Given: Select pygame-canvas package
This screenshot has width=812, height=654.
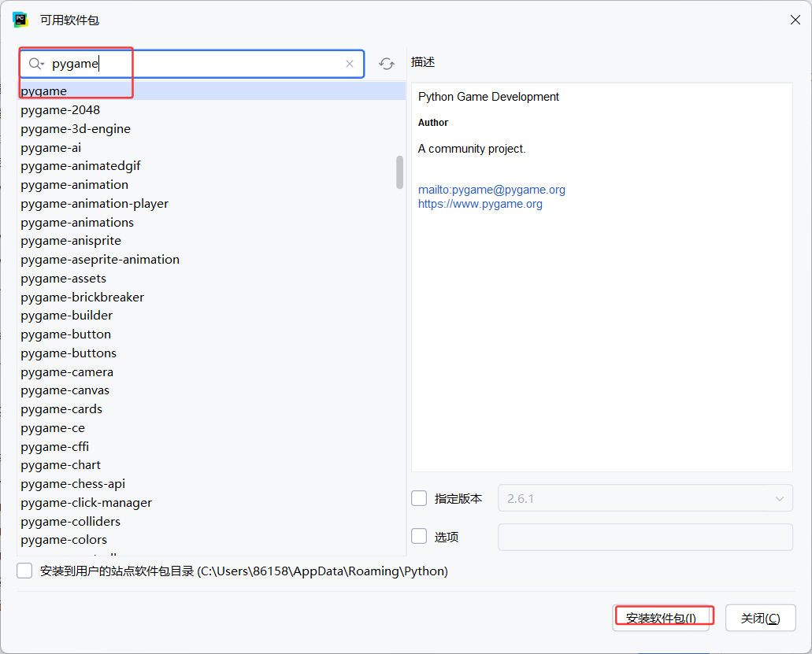Looking at the screenshot, I should pyautogui.click(x=211, y=390).
